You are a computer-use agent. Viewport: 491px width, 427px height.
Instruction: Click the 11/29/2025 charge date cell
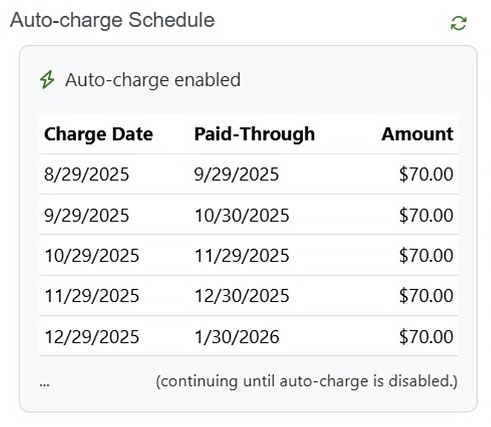pos(92,296)
